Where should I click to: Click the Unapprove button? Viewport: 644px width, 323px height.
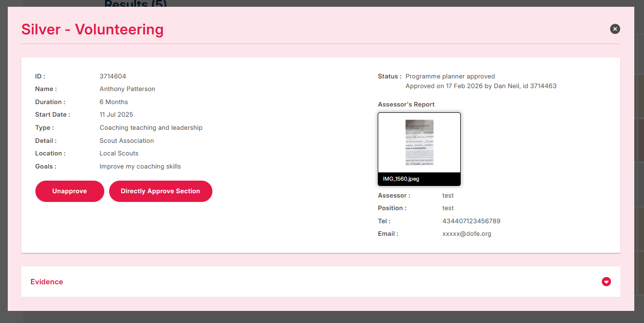[69, 191]
